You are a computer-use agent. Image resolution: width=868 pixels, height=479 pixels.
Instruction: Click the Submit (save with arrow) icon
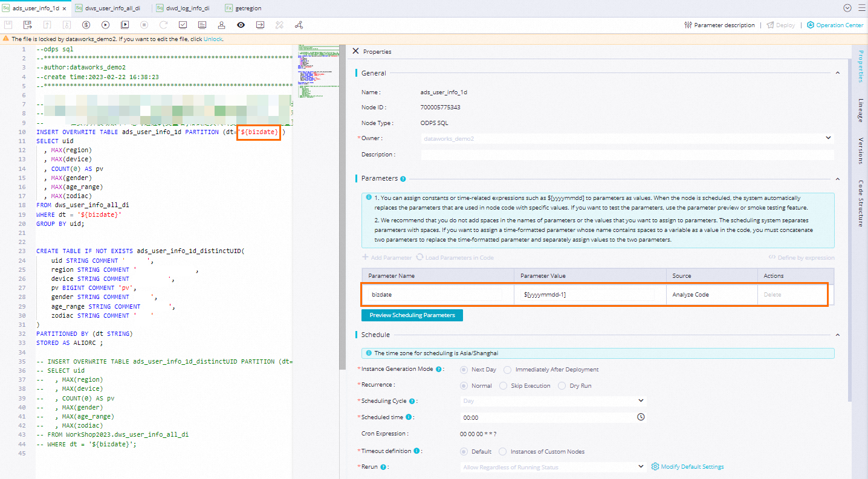click(27, 25)
